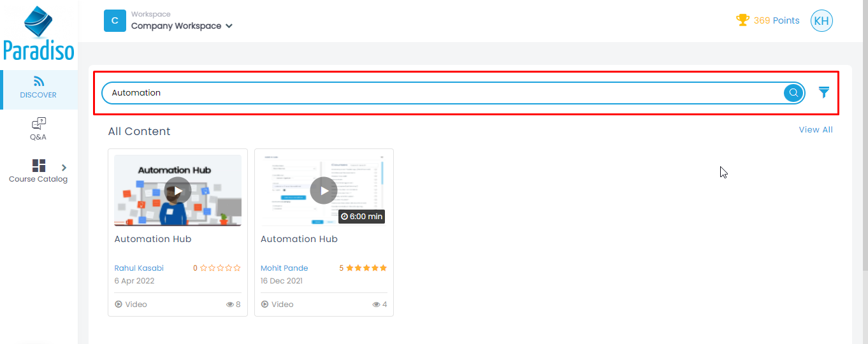
Task: Open author Mohit Pande's profile
Action: [284, 268]
